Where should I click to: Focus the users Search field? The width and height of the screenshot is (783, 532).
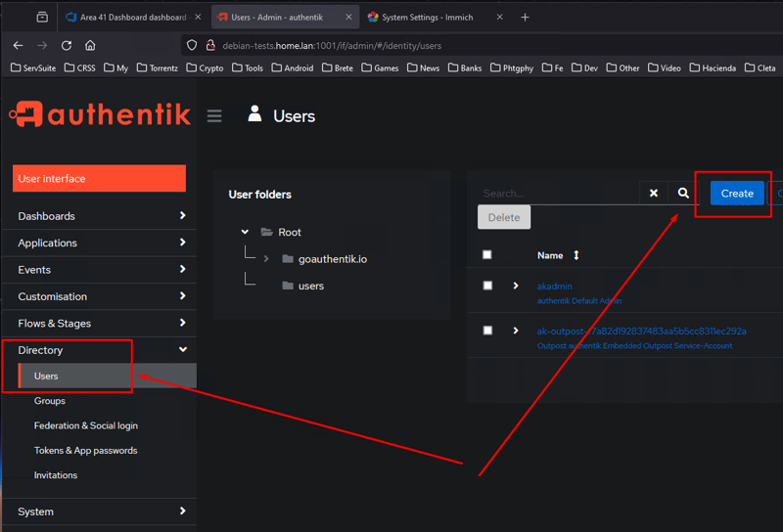click(x=558, y=193)
